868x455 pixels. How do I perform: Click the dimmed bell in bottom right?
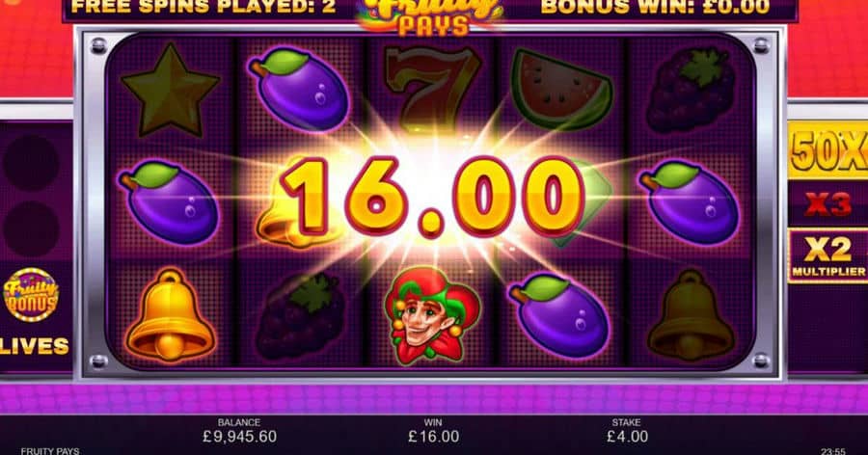coord(691,315)
